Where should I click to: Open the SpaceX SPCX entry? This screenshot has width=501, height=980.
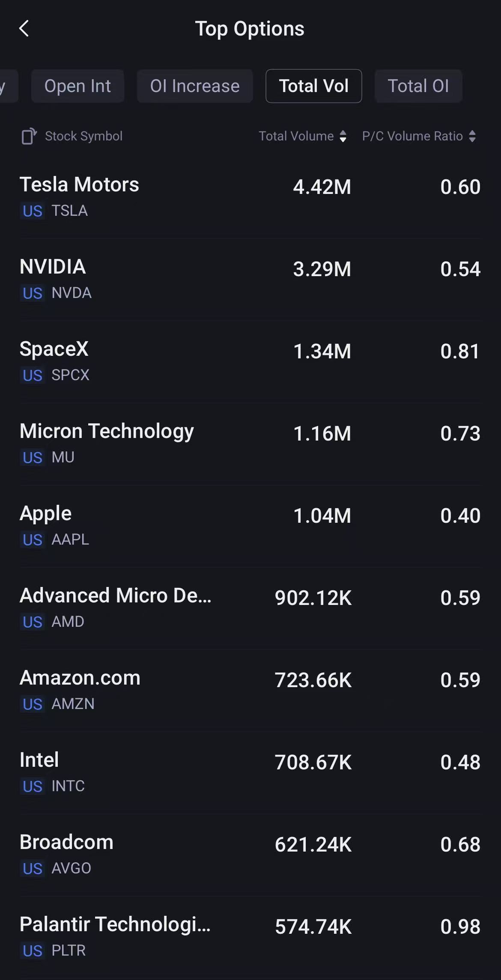(x=250, y=362)
